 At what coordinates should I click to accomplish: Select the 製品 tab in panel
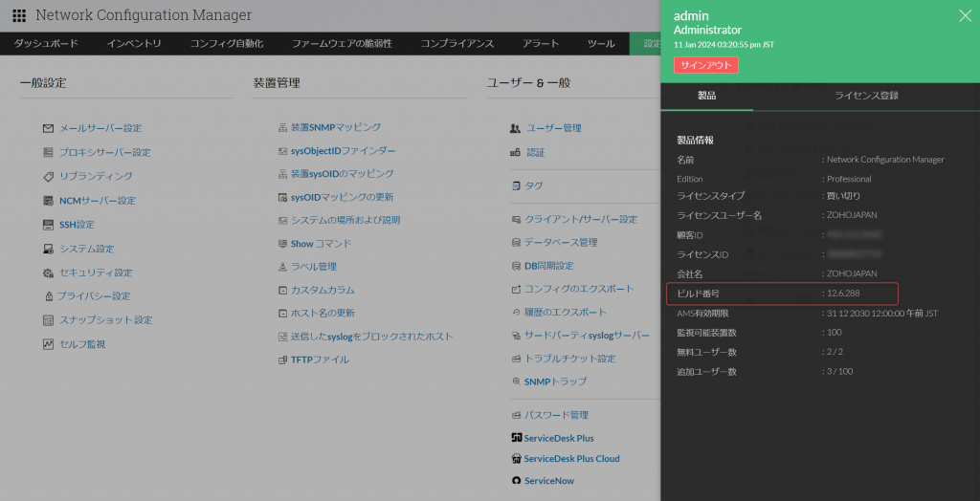pyautogui.click(x=706, y=96)
